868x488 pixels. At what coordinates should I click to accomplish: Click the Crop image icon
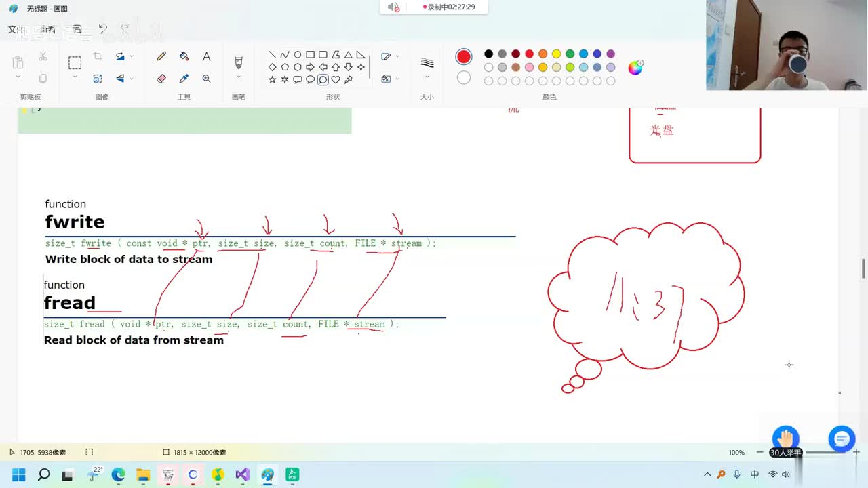click(x=98, y=56)
